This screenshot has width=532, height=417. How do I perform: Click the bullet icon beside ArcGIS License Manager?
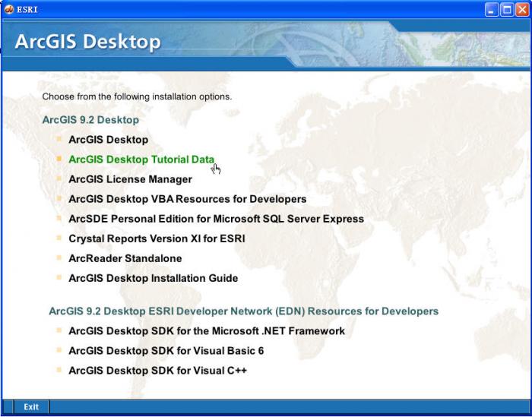coord(59,178)
